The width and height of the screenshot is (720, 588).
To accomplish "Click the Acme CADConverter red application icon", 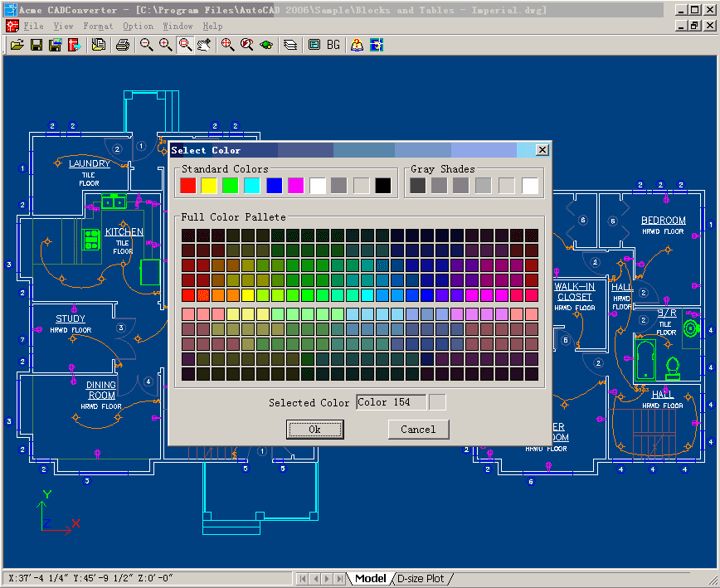I will click(12, 26).
